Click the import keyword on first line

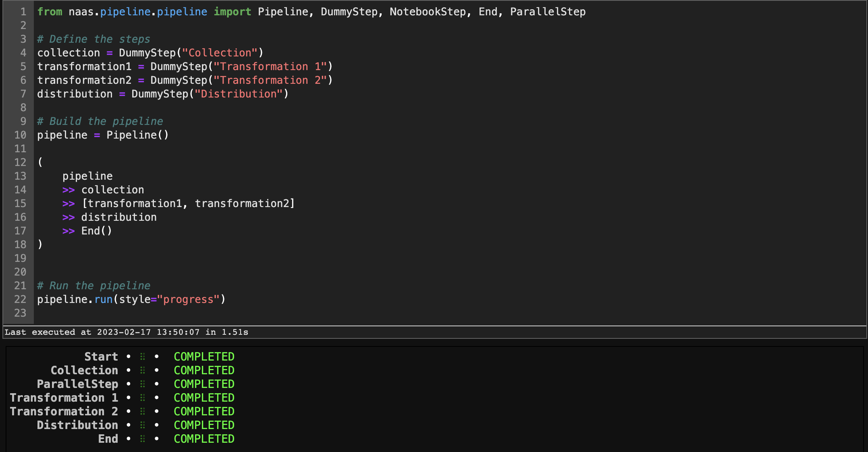pos(232,12)
